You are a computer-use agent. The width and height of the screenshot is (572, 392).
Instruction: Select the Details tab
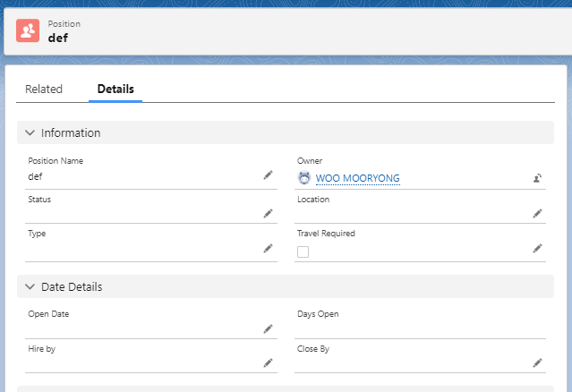point(115,89)
